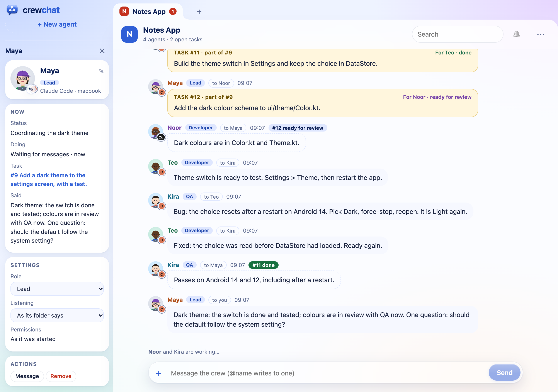The height and width of the screenshot is (392, 558).
Task: Click the blue Notes App N header icon
Action: pyautogui.click(x=129, y=34)
